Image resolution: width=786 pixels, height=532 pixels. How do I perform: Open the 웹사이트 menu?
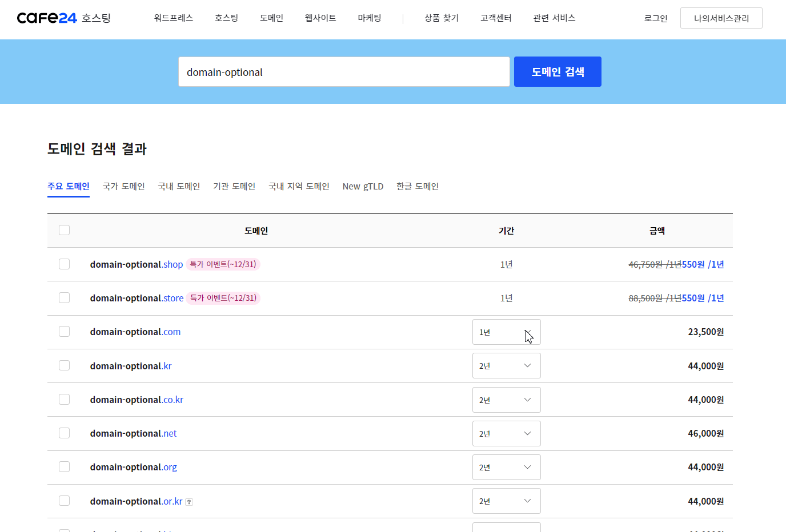click(x=320, y=18)
